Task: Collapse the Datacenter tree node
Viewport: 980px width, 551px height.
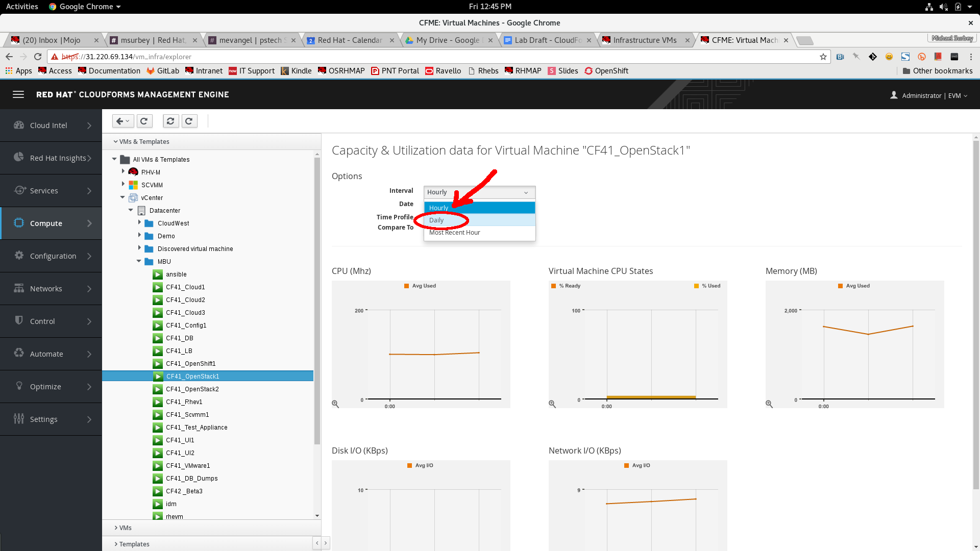Action: pyautogui.click(x=131, y=210)
